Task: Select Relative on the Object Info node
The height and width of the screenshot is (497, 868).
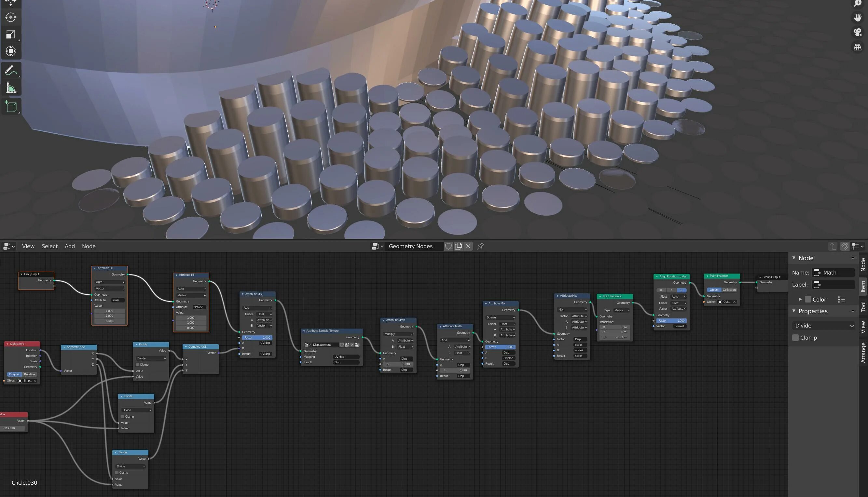Action: 29,374
